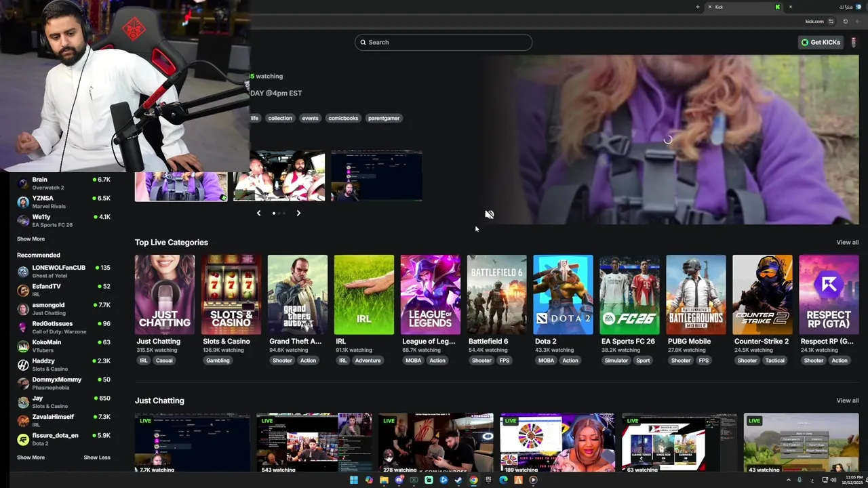Screen dimensions: 868x488
Task: Click the browser back arrow
Action: 857,21
